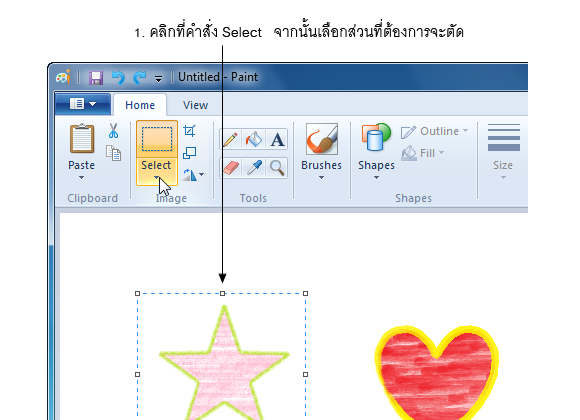
Task: Switch to the View tab
Action: [195, 105]
